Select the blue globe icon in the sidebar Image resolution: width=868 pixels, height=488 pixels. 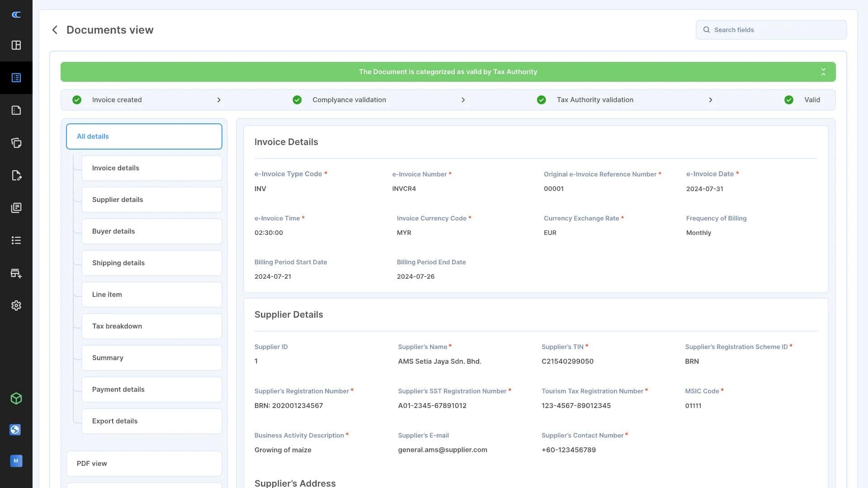15,430
